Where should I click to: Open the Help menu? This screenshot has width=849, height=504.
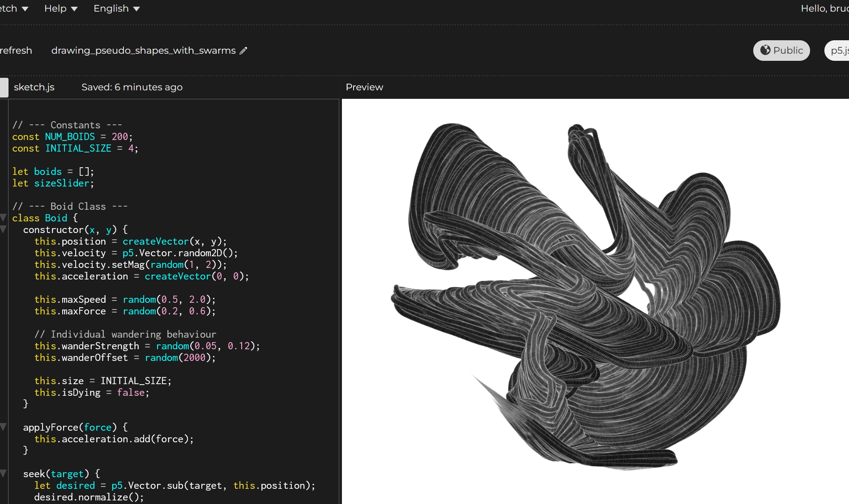[60, 8]
